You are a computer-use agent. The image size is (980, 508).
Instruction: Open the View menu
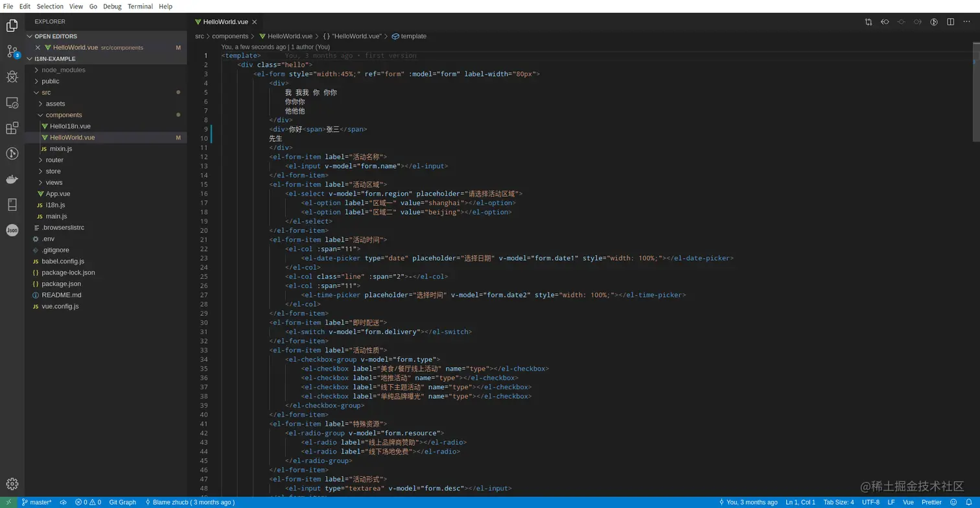[76, 6]
